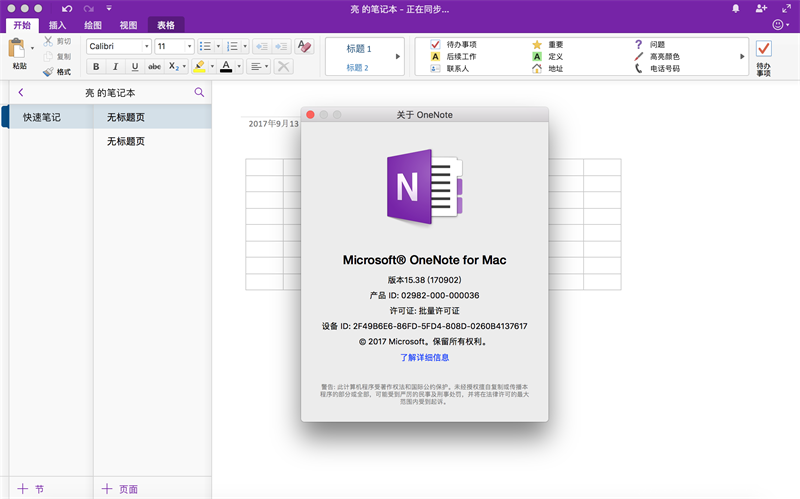Click the bulleted list icon
Viewport: 800px width, 499px height.
(x=205, y=46)
